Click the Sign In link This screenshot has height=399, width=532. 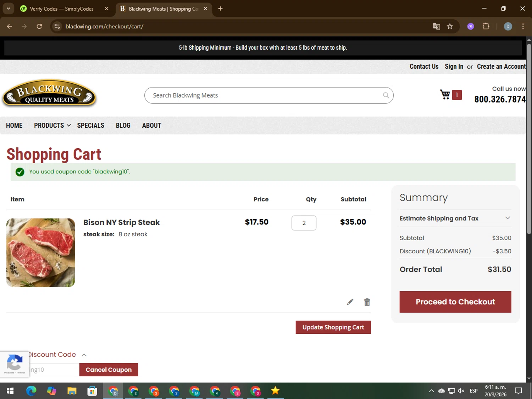pos(454,66)
